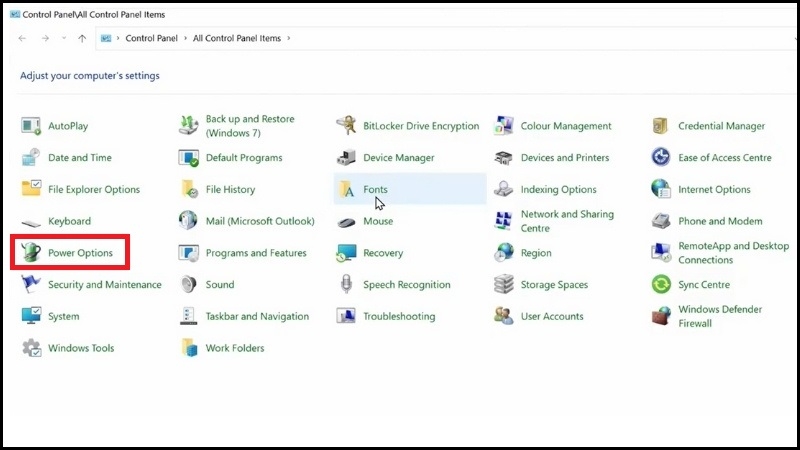Open the Speech Recognition microphone icon
This screenshot has width=800, height=450.
[x=346, y=285]
